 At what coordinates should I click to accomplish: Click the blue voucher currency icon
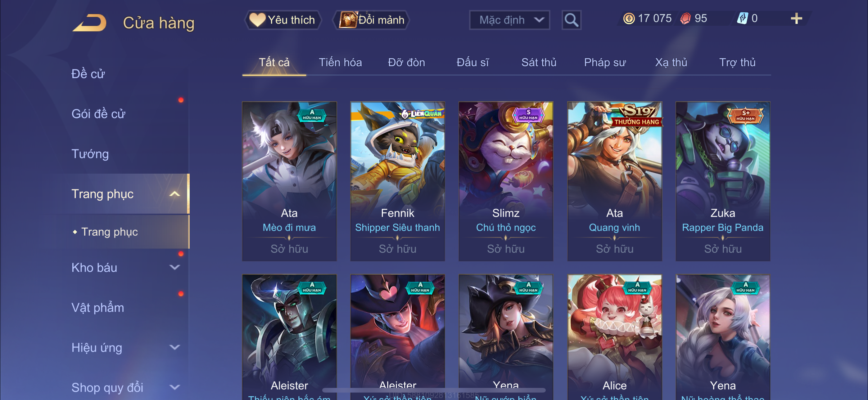coord(742,19)
